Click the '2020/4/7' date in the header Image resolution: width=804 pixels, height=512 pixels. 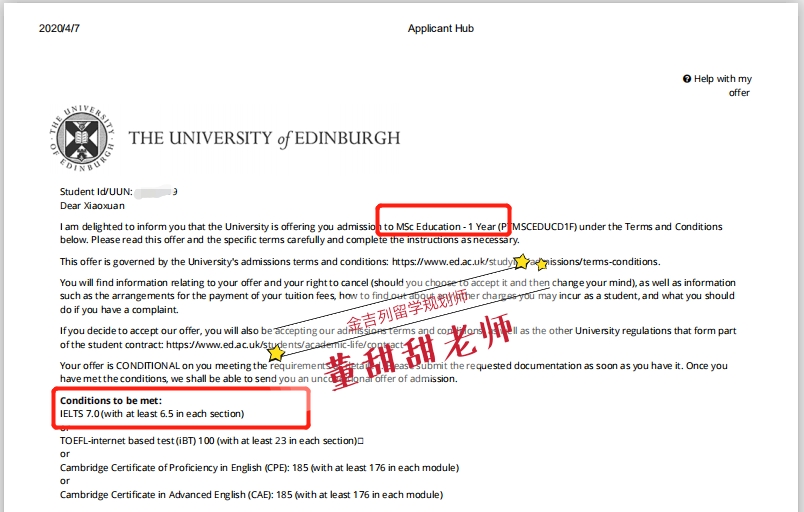pyautogui.click(x=60, y=29)
